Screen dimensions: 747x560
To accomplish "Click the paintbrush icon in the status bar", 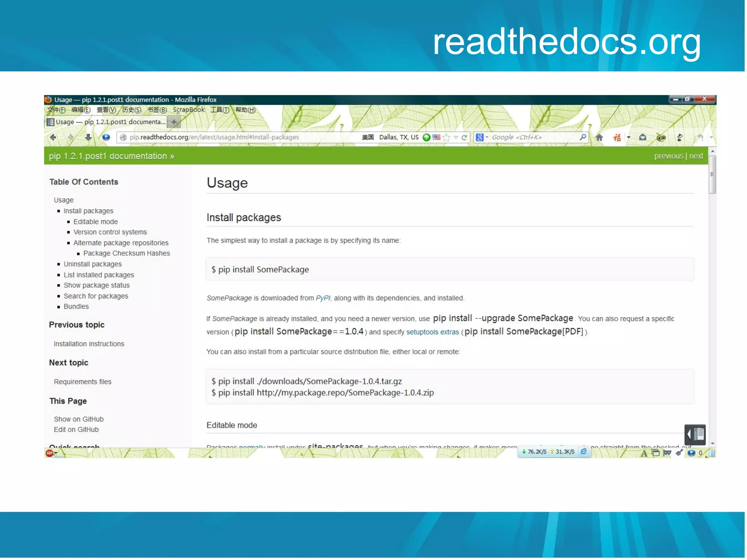I will point(679,453).
